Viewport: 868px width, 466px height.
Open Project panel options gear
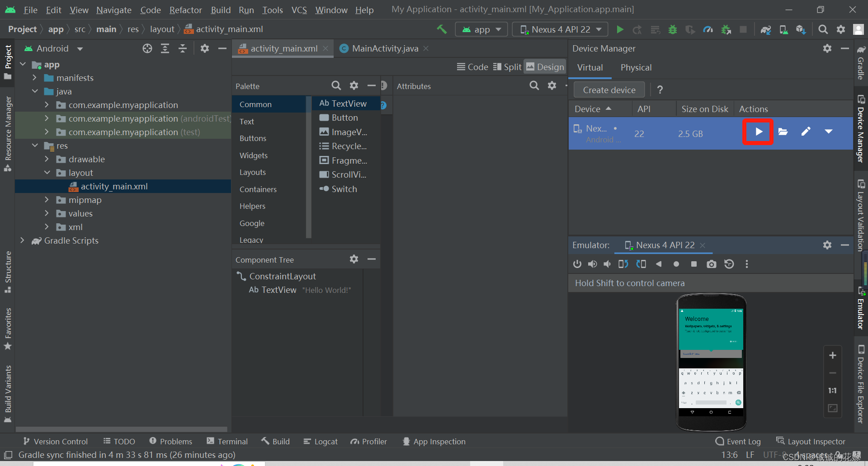205,48
